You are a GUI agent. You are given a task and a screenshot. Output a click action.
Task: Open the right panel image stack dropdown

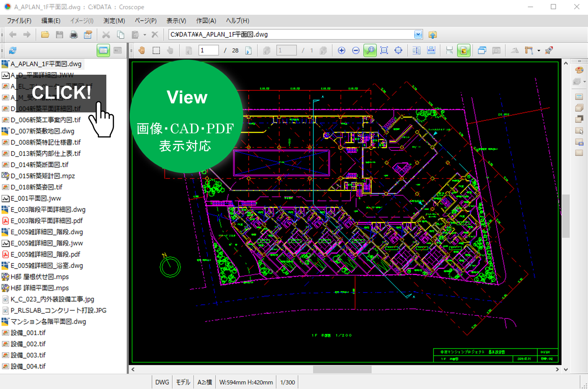(x=584, y=82)
